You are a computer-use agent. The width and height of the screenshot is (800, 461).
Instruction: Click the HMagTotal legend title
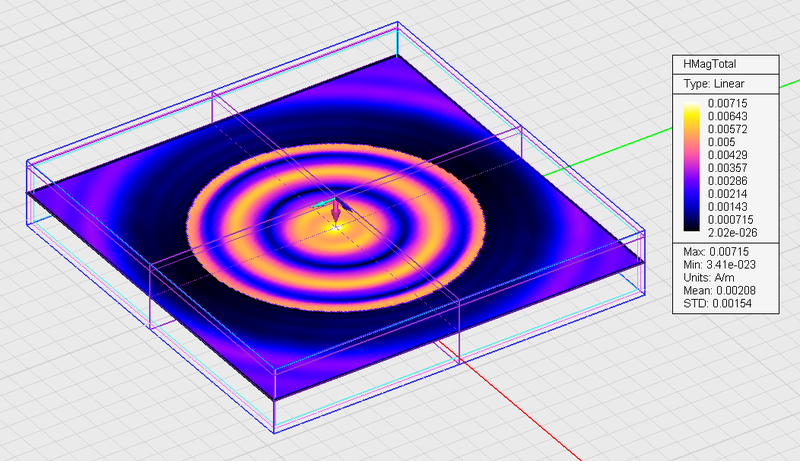tap(709, 64)
